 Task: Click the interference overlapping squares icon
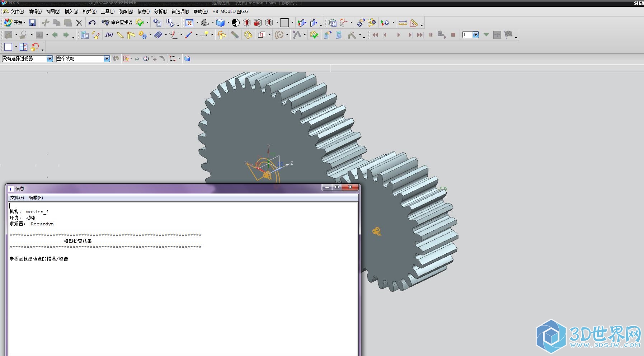262,35
